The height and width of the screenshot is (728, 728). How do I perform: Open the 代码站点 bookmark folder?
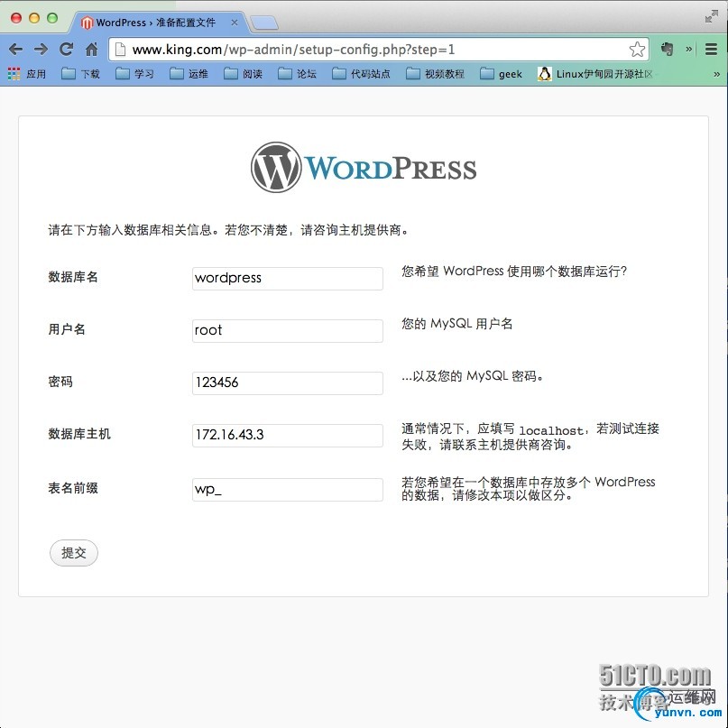(x=361, y=74)
